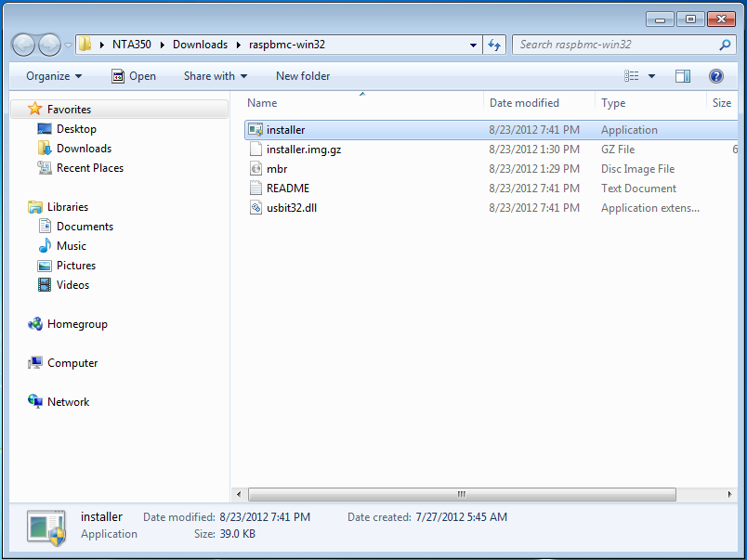Select Homegroup in the navigation pane
This screenshot has width=747, height=560.
coord(77,324)
